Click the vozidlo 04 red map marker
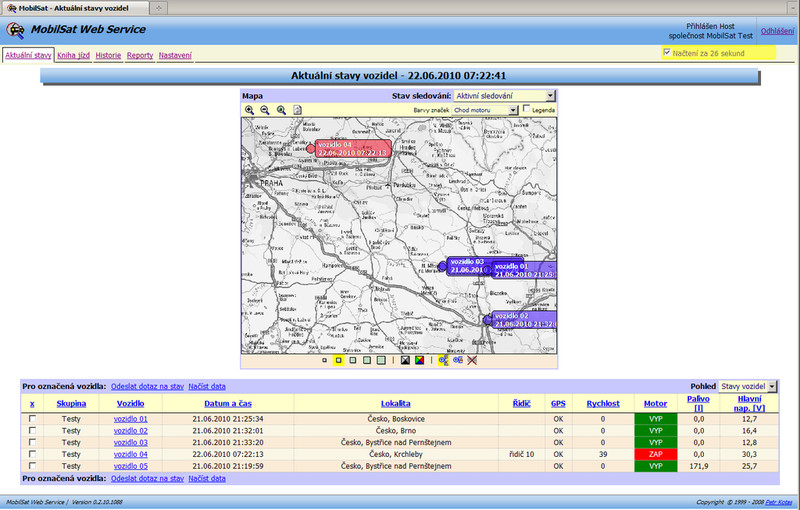Viewport: 800px width, 510px height. pyautogui.click(x=311, y=148)
